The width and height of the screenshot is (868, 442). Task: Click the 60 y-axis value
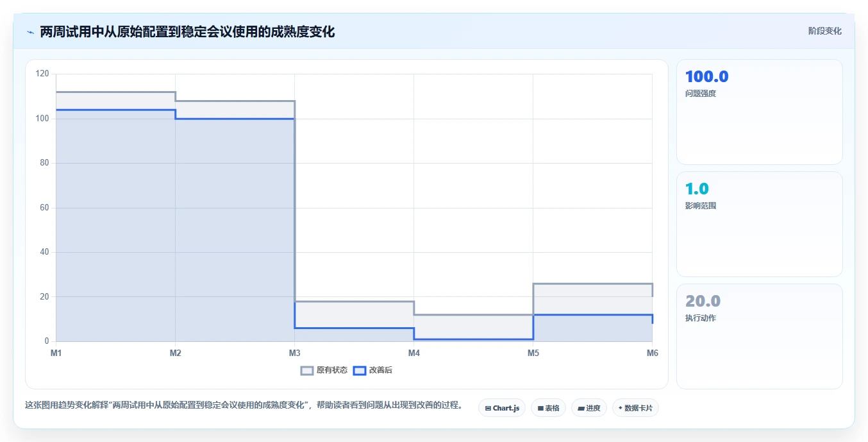45,208
